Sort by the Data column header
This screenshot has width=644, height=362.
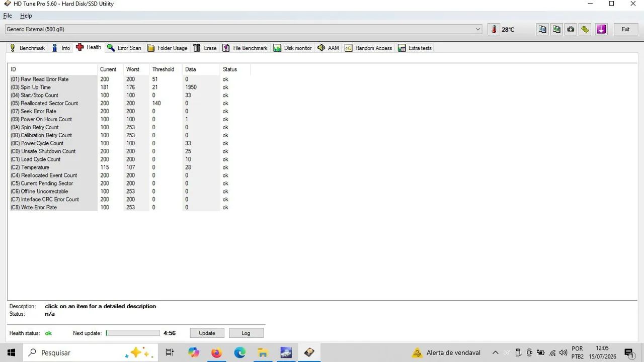(201, 69)
